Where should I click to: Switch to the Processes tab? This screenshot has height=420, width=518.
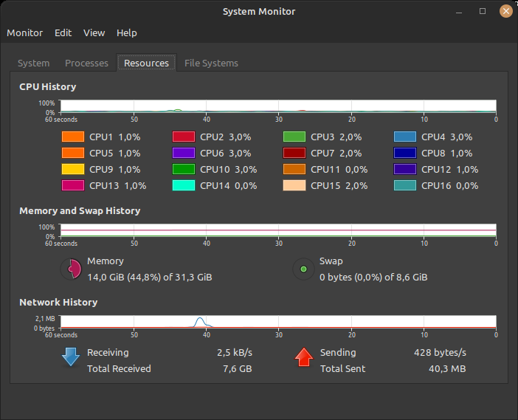(x=86, y=63)
